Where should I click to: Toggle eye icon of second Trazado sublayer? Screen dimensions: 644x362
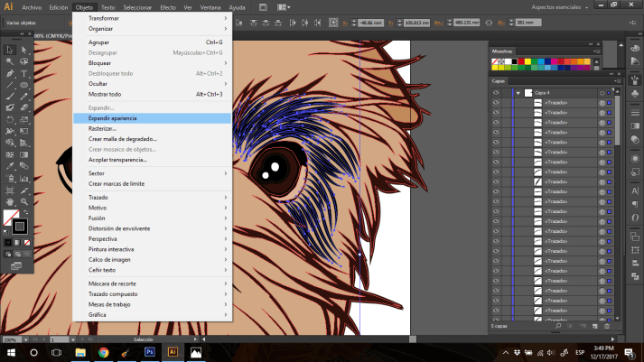coord(496,113)
